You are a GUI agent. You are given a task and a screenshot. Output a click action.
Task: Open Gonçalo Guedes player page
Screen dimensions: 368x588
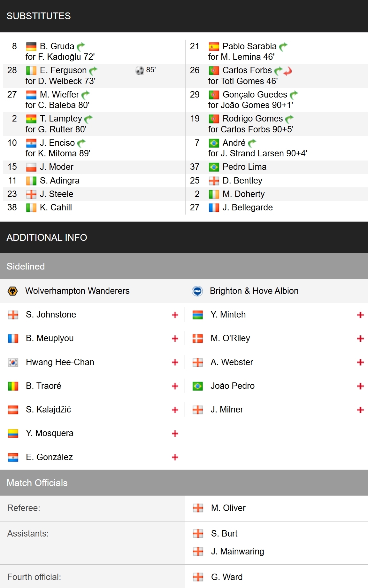click(255, 95)
